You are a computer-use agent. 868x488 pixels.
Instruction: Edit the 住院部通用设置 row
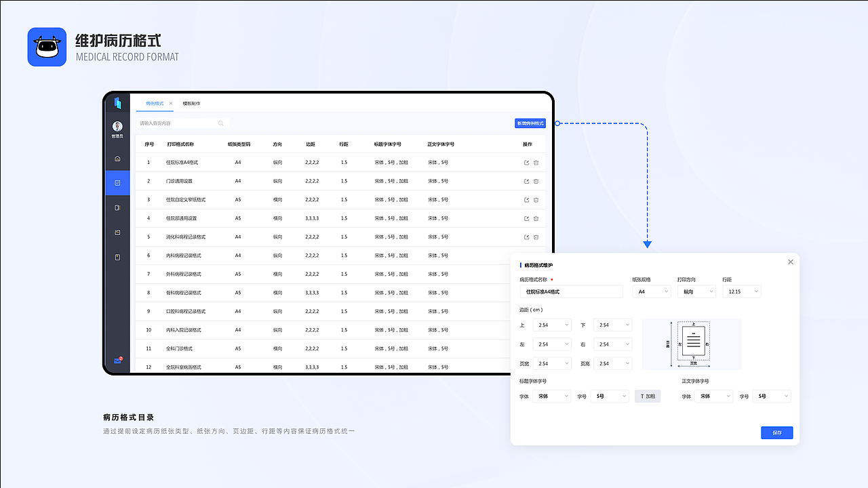(526, 218)
